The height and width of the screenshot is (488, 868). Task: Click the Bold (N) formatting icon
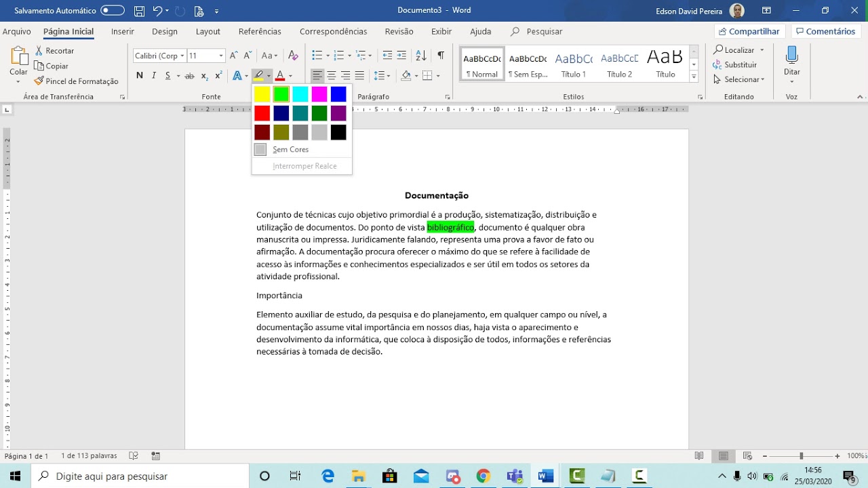pos(140,75)
